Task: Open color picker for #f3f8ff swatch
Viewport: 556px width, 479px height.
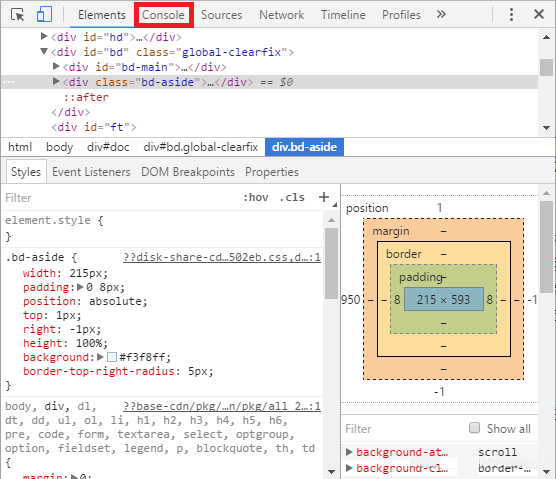Action: pos(112,357)
